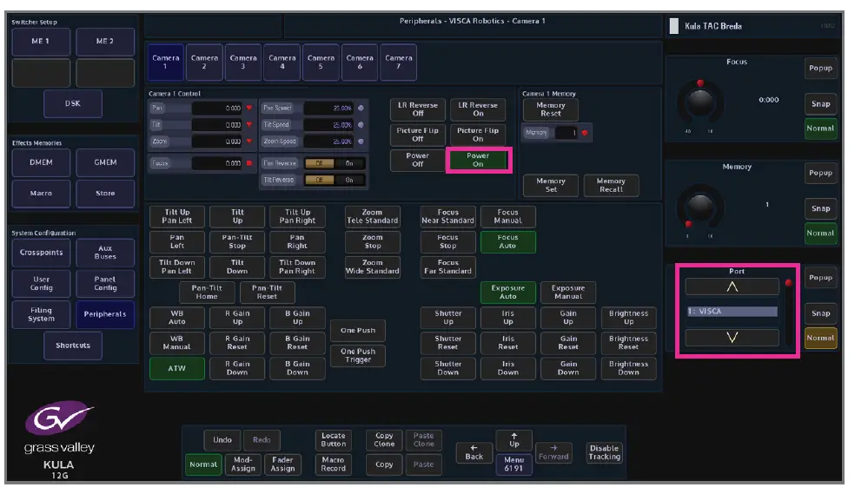
Task: Select Exposure Manual
Action: [x=568, y=293]
